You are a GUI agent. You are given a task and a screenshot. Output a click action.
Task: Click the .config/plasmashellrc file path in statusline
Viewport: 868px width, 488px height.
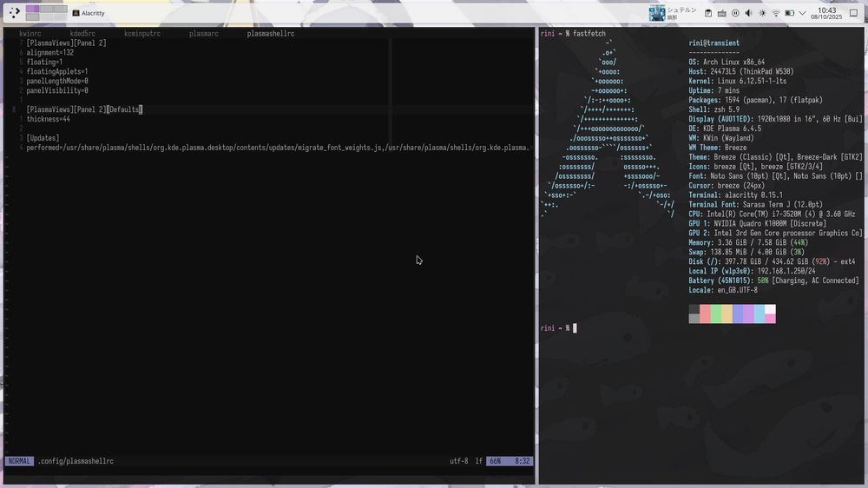pyautogui.click(x=76, y=461)
